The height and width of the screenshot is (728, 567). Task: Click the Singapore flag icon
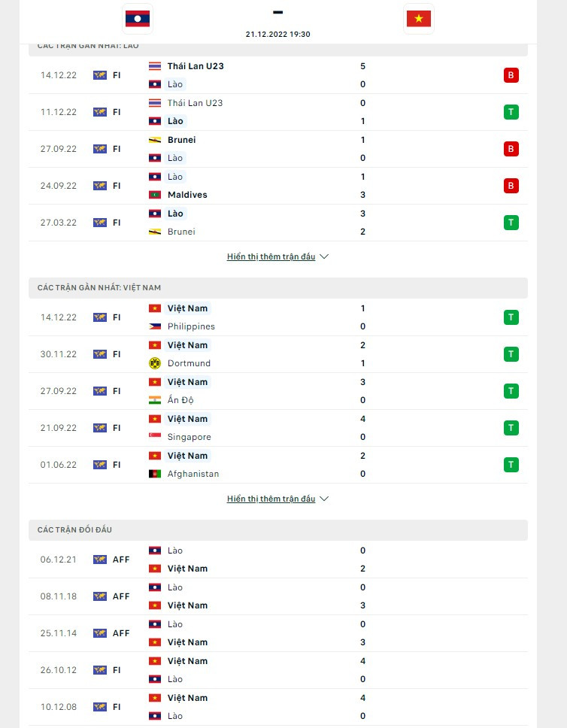[155, 437]
